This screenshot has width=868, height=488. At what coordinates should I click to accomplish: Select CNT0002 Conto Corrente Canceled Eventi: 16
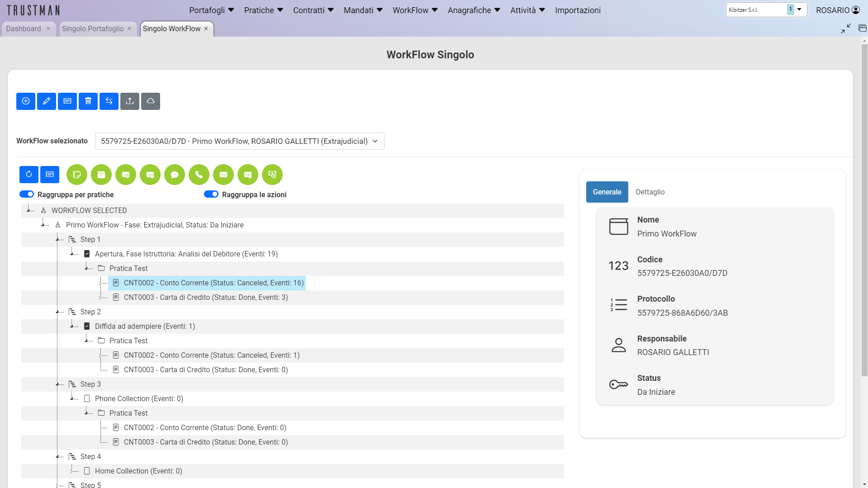pyautogui.click(x=207, y=283)
